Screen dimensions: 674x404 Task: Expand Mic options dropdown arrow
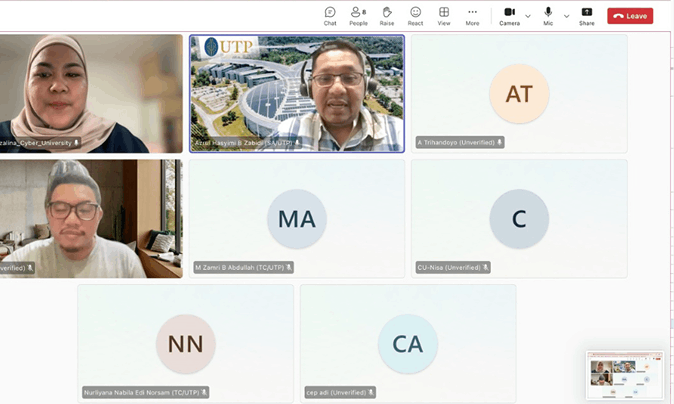click(x=567, y=16)
